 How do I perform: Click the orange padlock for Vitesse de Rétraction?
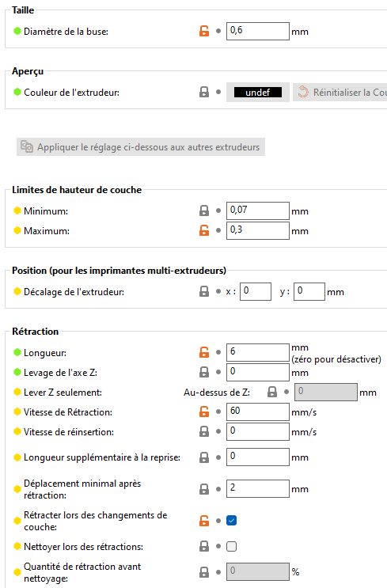(x=204, y=412)
